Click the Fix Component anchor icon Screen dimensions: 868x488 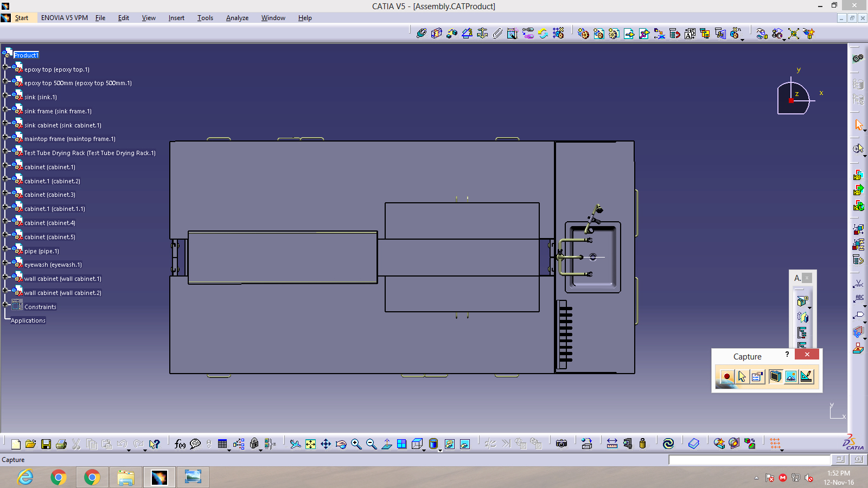coord(482,34)
